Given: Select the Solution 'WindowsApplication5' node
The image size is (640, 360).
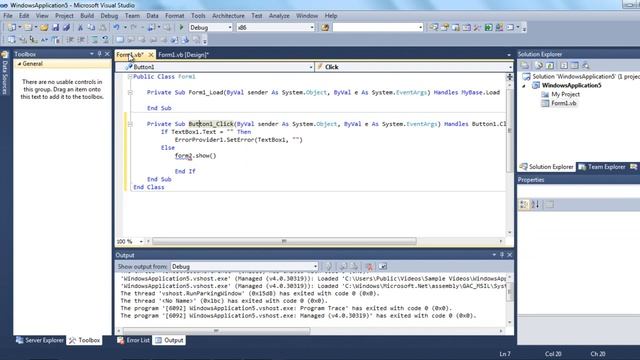Looking at the screenshot, I should pyautogui.click(x=582, y=77).
